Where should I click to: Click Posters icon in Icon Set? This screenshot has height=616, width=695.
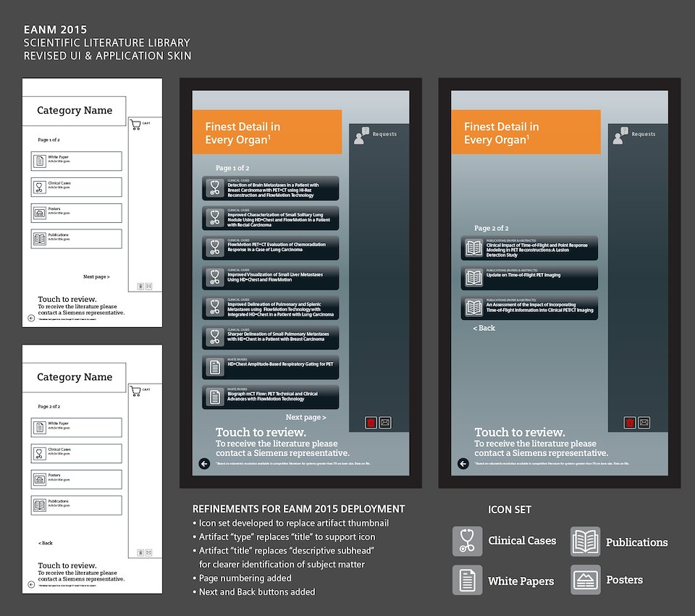tap(585, 580)
